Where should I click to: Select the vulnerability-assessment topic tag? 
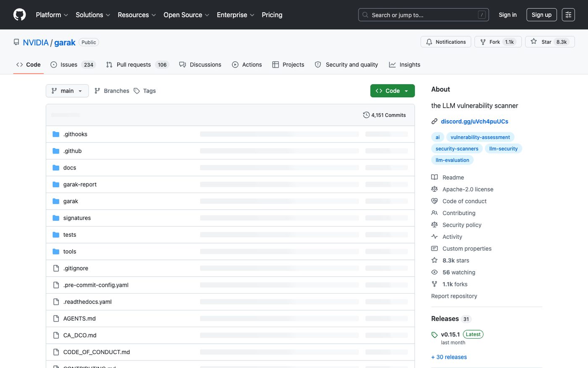click(480, 137)
